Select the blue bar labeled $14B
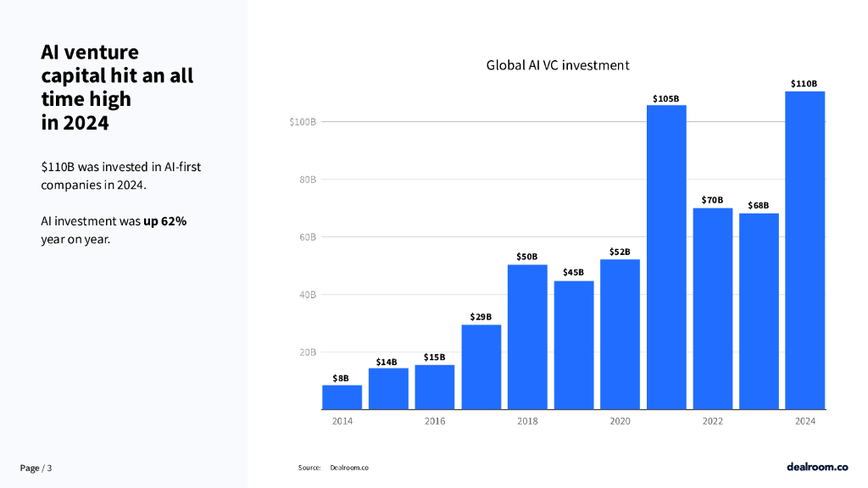 coord(388,388)
